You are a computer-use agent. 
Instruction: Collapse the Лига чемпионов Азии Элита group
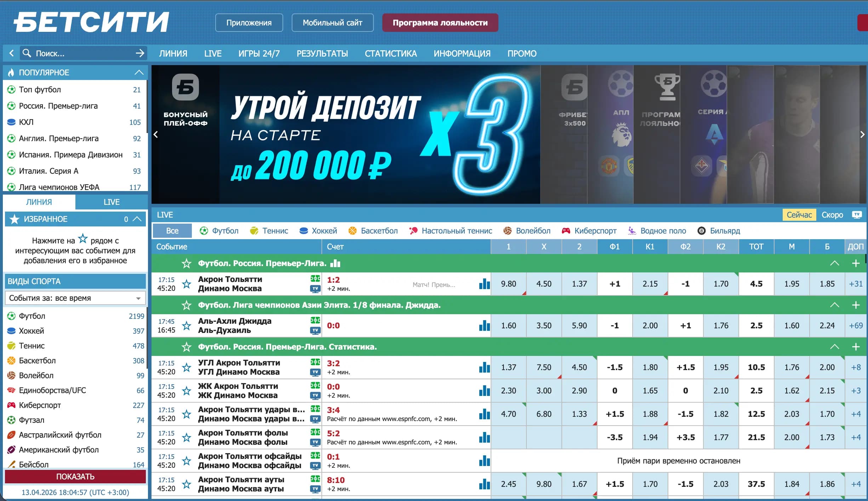point(835,305)
